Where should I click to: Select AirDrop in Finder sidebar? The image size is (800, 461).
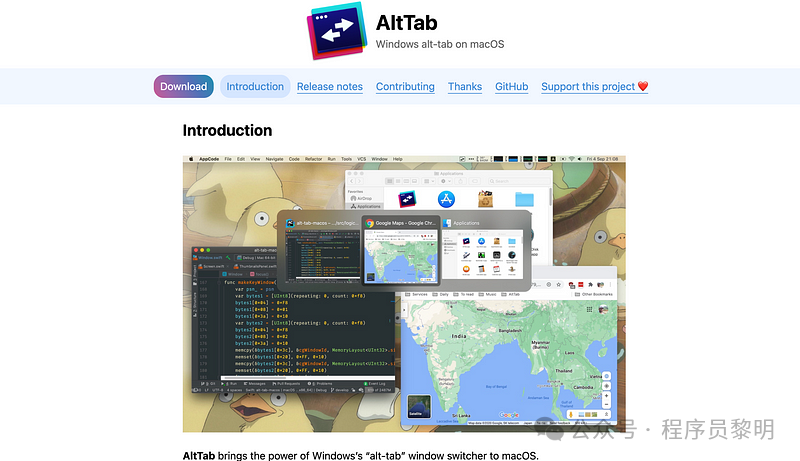click(361, 198)
